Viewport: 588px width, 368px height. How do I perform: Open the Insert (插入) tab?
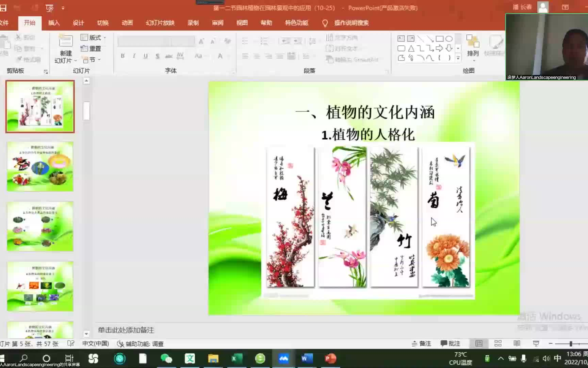coord(54,23)
